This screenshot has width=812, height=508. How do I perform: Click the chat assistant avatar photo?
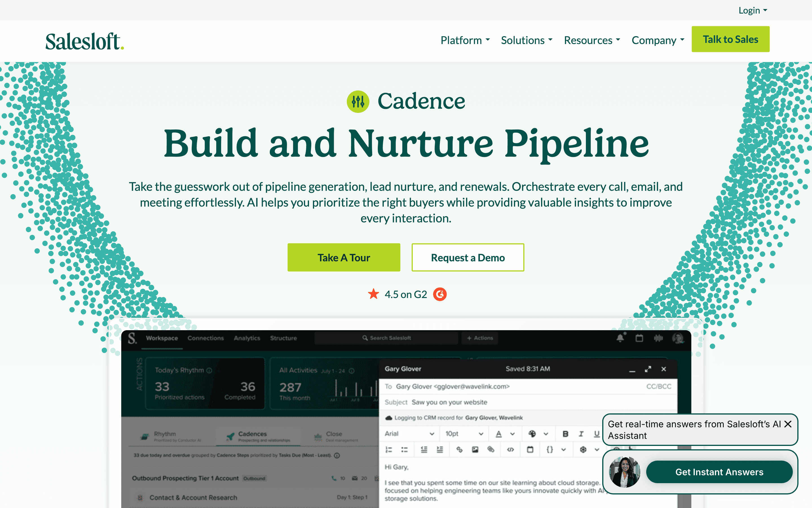tap(625, 472)
